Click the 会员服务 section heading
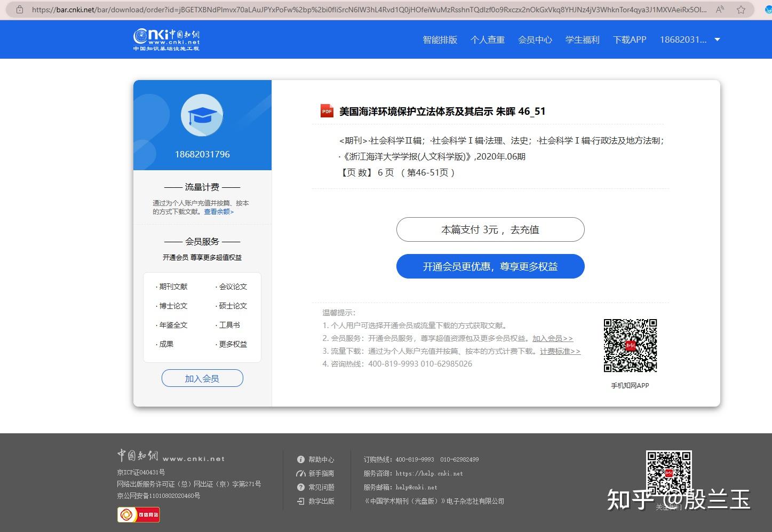Viewport: 772px width, 532px height. coord(202,241)
